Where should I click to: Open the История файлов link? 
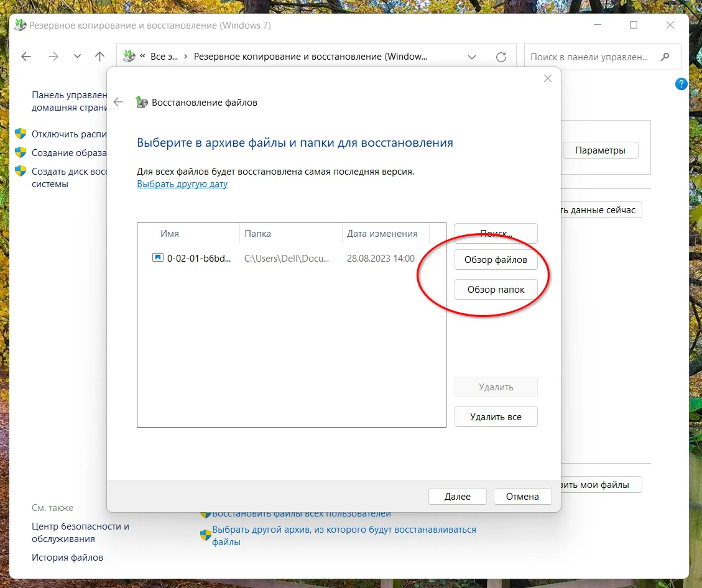point(67,558)
